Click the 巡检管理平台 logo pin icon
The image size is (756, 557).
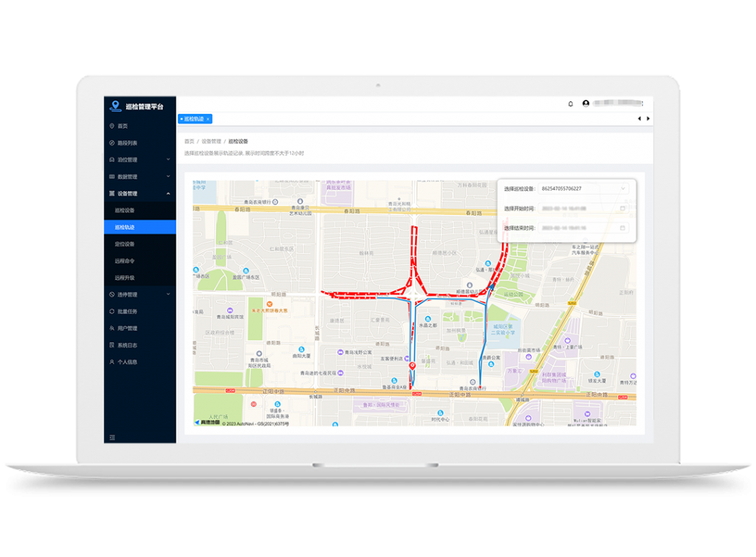[114, 106]
